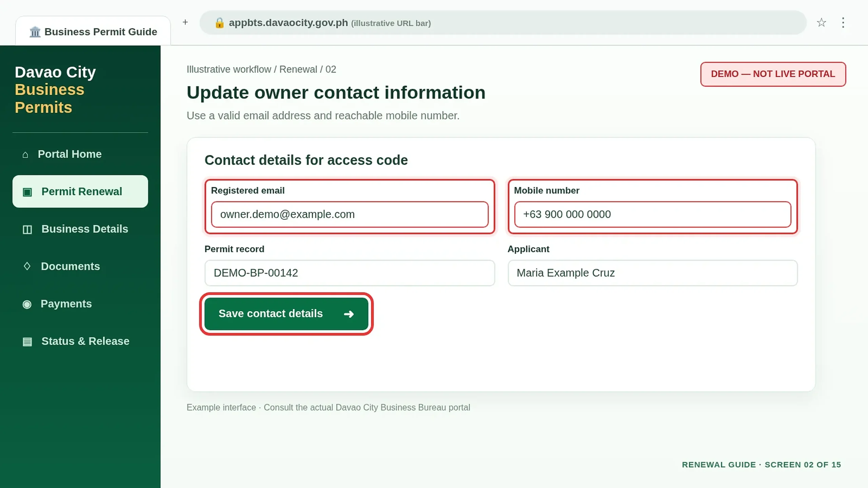The width and height of the screenshot is (868, 488).
Task: Click the Documents diamond icon
Action: coord(27,266)
